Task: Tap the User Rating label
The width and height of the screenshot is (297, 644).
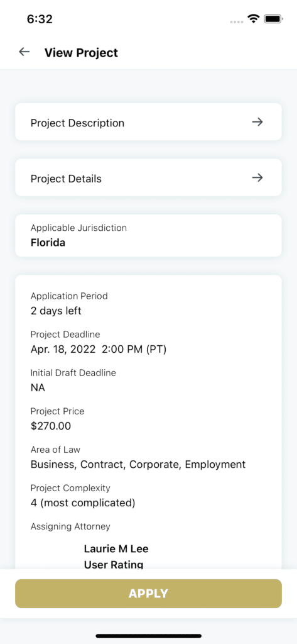Action: pos(114,565)
